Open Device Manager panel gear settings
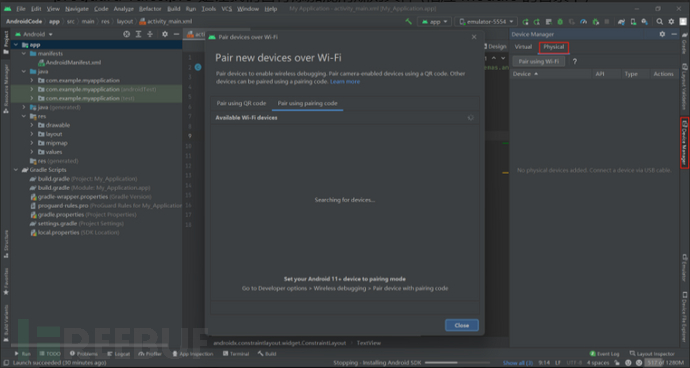This screenshot has width=690, height=368. tap(662, 34)
